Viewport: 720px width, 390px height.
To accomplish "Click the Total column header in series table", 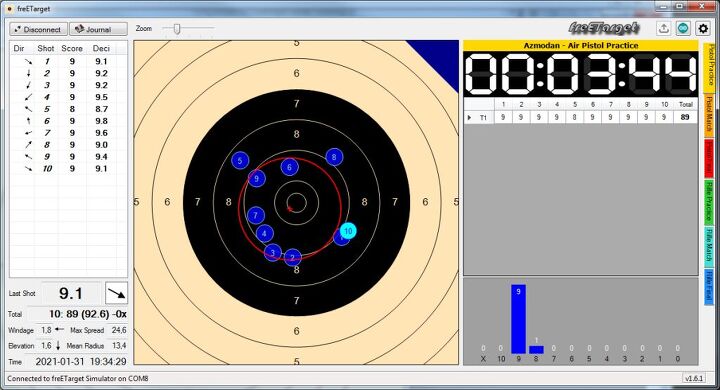I will point(686,104).
